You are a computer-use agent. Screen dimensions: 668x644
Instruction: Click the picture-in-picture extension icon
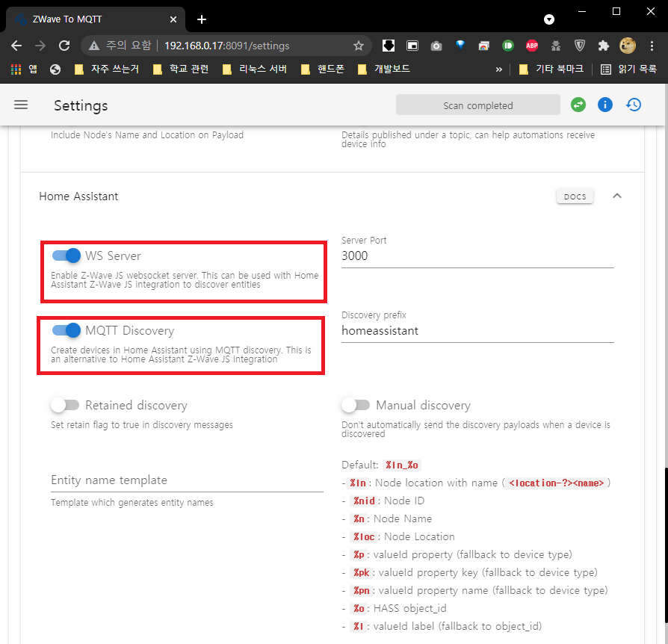(412, 46)
